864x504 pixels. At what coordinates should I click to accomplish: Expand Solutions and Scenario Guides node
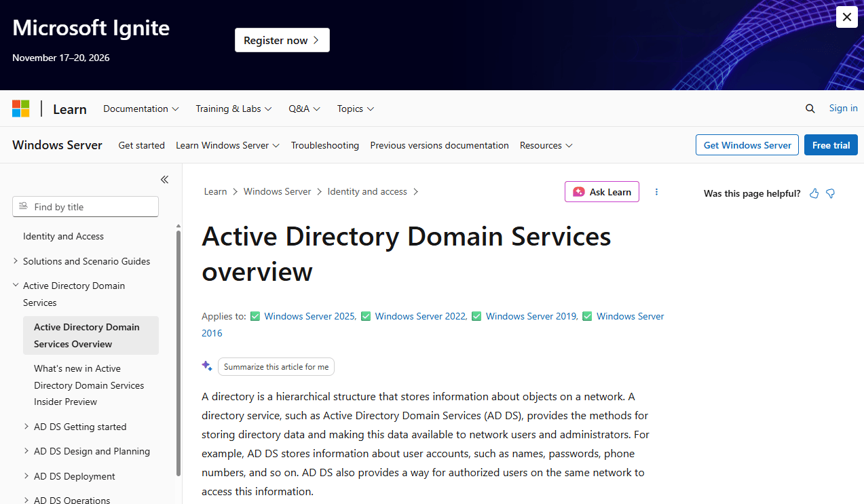[16, 261]
